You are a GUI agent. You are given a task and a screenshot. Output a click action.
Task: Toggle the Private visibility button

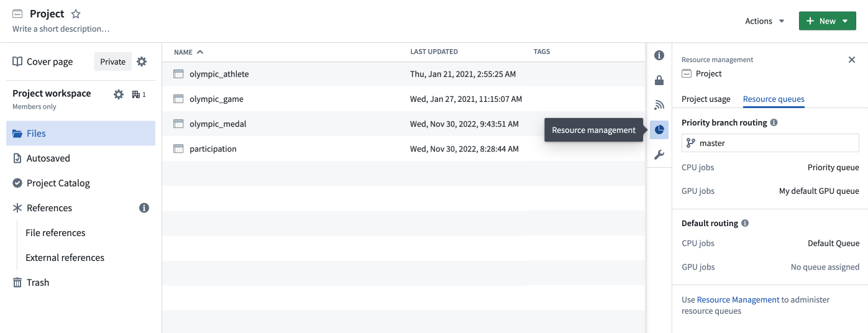click(x=113, y=62)
